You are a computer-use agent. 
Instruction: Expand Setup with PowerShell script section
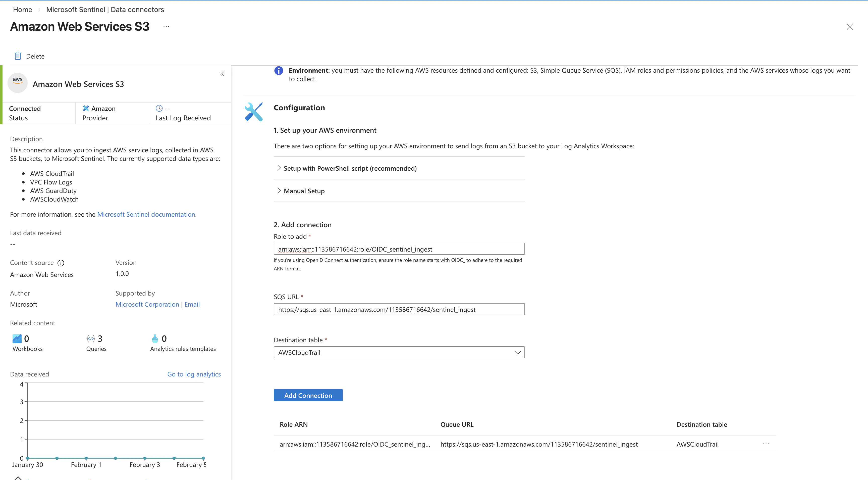(x=350, y=168)
